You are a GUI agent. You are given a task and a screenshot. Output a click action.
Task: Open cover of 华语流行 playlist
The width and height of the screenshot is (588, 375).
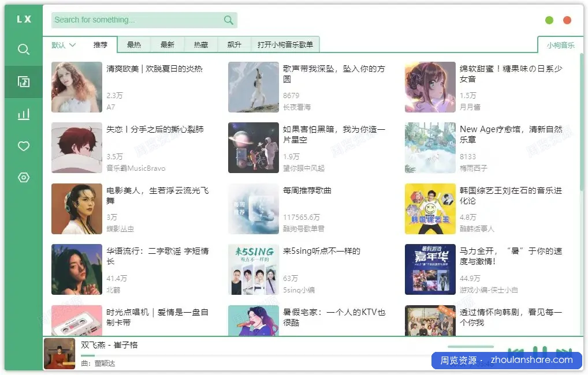76,269
